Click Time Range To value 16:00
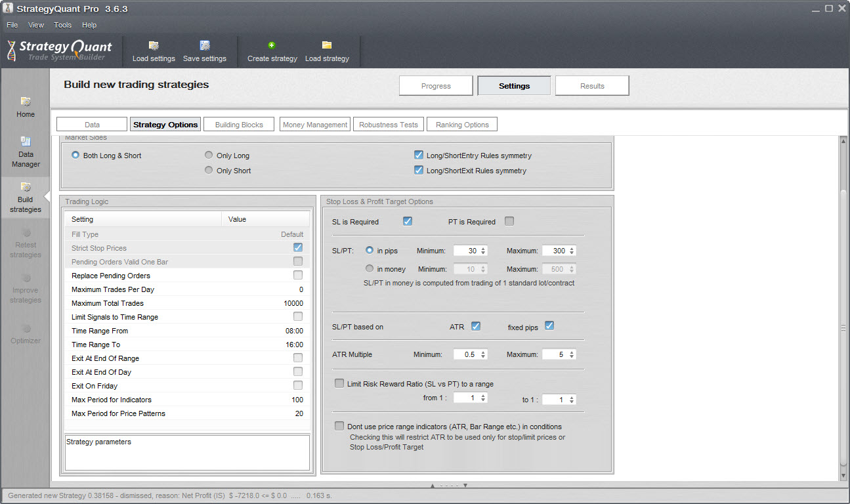850x504 pixels. [x=295, y=345]
